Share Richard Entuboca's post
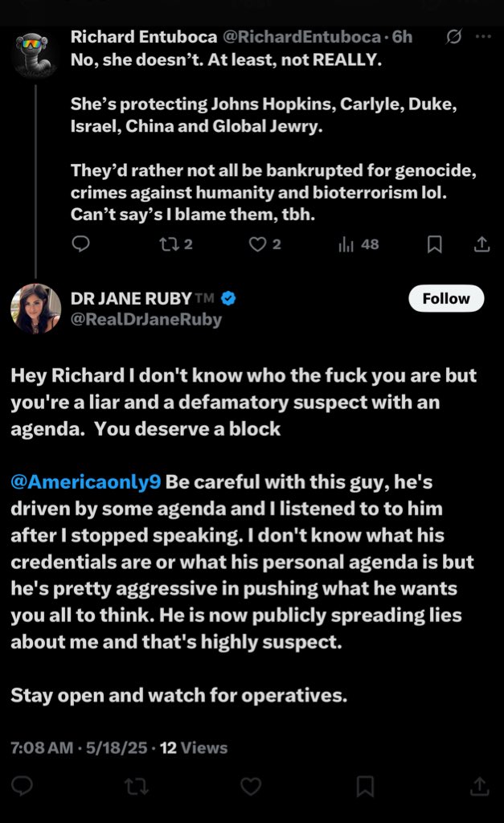Image resolution: width=504 pixels, height=823 pixels. [481, 244]
